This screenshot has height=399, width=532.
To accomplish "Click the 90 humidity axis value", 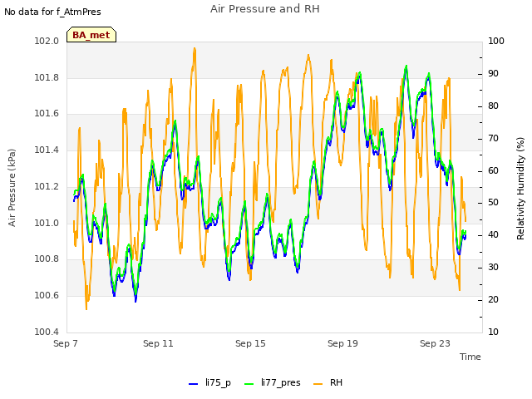I will pos(493,74).
